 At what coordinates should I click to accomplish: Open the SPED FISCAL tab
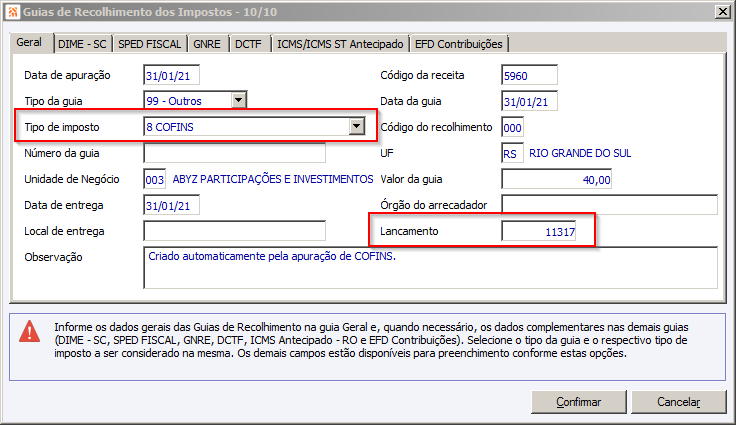(x=149, y=44)
